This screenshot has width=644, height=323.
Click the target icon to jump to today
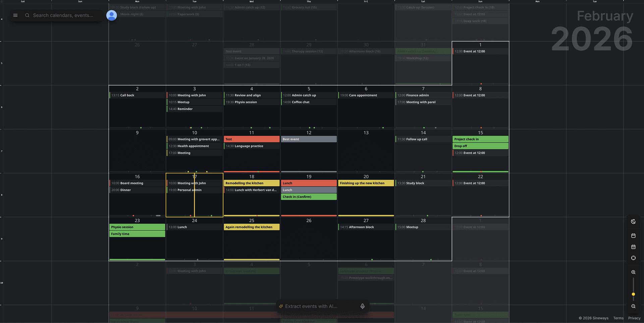pyautogui.click(x=633, y=258)
